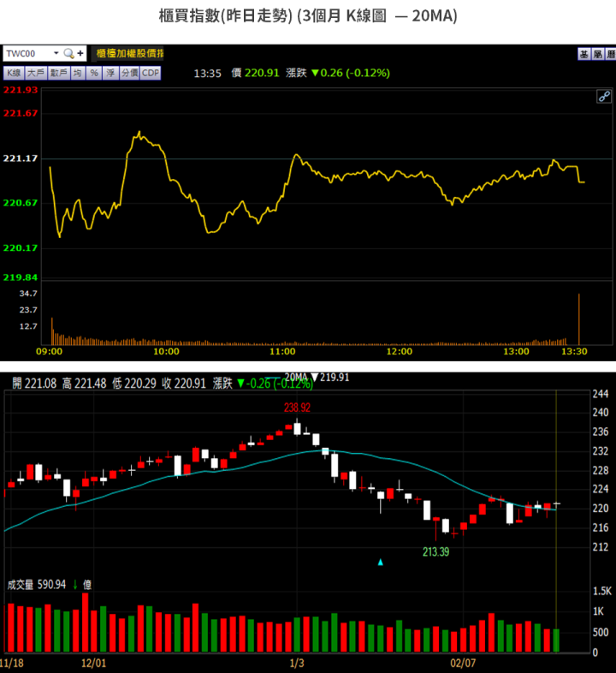
Task: Select the K線 toolbar button
Action: click(14, 73)
